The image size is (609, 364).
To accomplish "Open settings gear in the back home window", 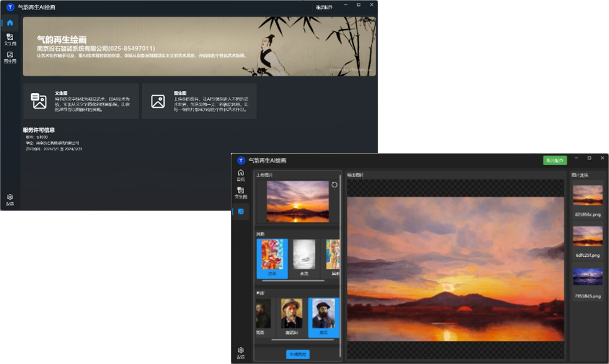I will coord(10,199).
